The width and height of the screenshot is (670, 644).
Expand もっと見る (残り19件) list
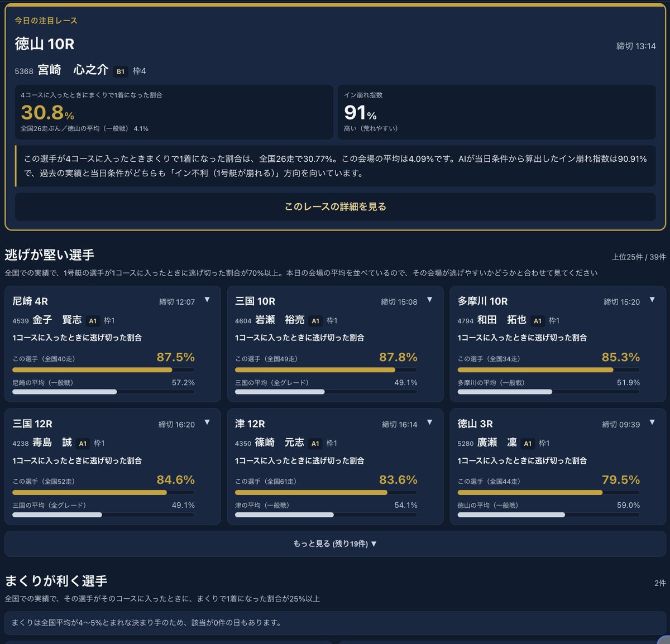[335, 544]
